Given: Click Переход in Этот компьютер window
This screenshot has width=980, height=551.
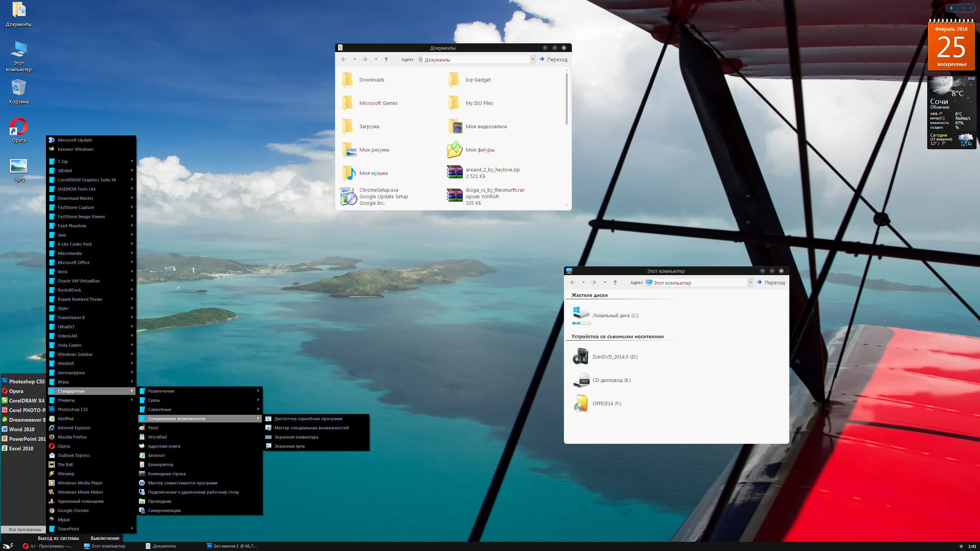Looking at the screenshot, I should pyautogui.click(x=771, y=282).
